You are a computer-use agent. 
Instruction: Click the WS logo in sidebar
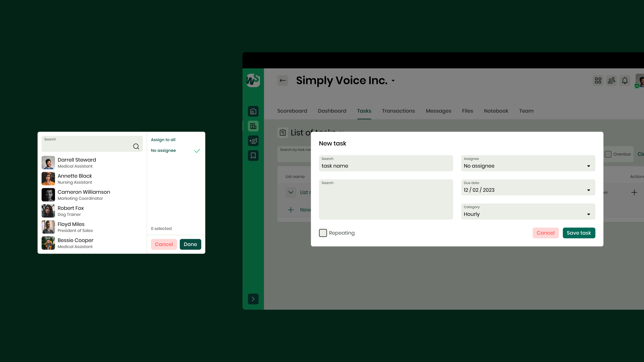click(x=253, y=80)
